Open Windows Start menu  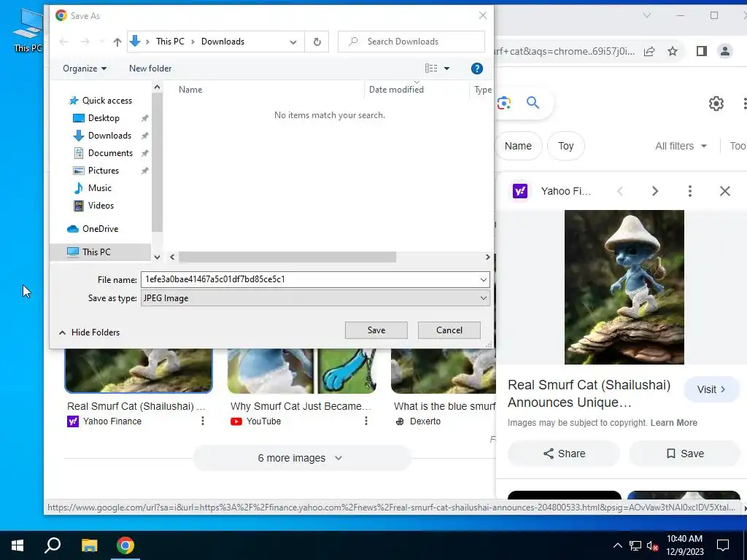pos(18,545)
